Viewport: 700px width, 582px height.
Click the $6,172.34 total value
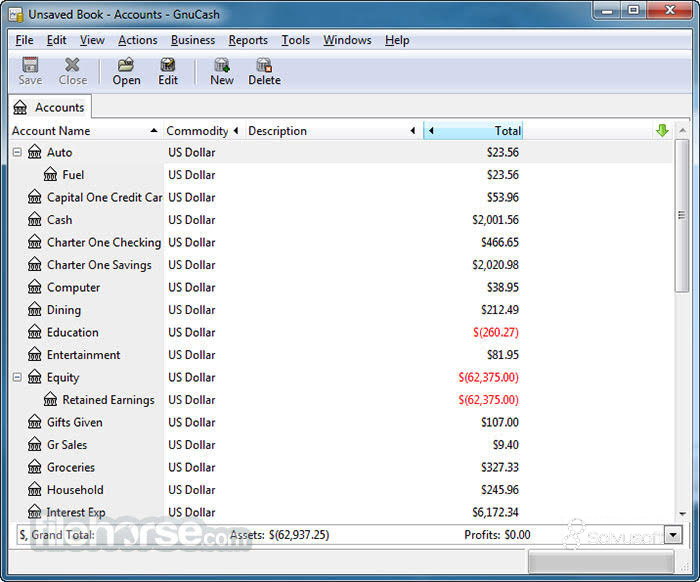495,512
